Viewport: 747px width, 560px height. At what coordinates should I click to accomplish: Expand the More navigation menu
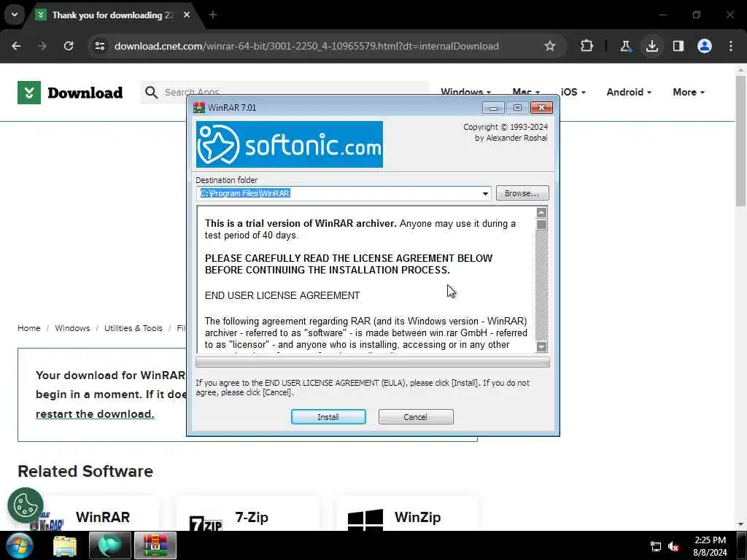coord(689,92)
